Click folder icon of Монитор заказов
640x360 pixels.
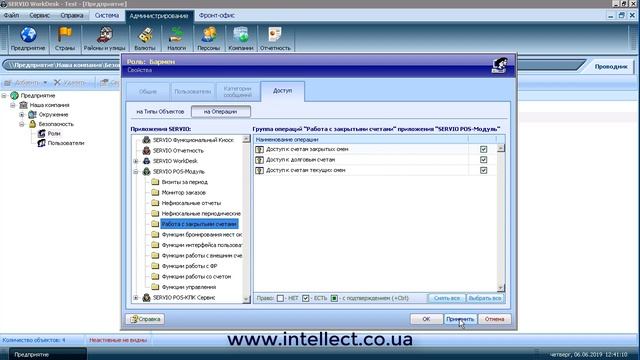(x=155, y=193)
